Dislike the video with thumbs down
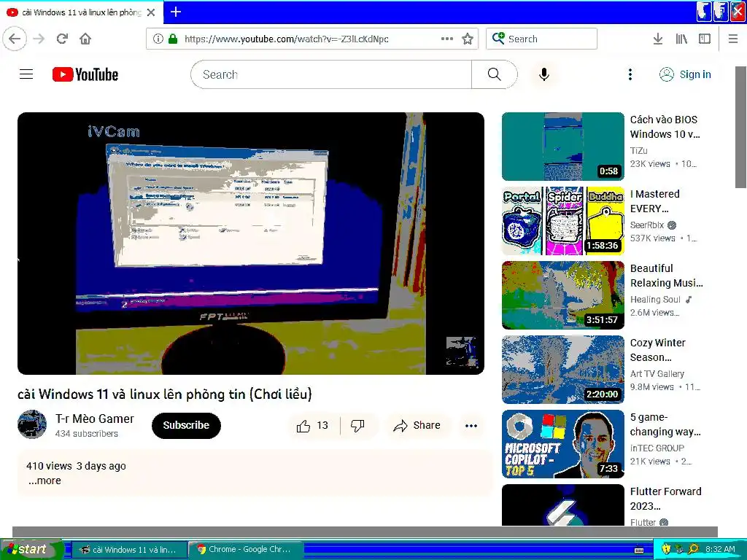This screenshot has width=747, height=560. pos(357,425)
